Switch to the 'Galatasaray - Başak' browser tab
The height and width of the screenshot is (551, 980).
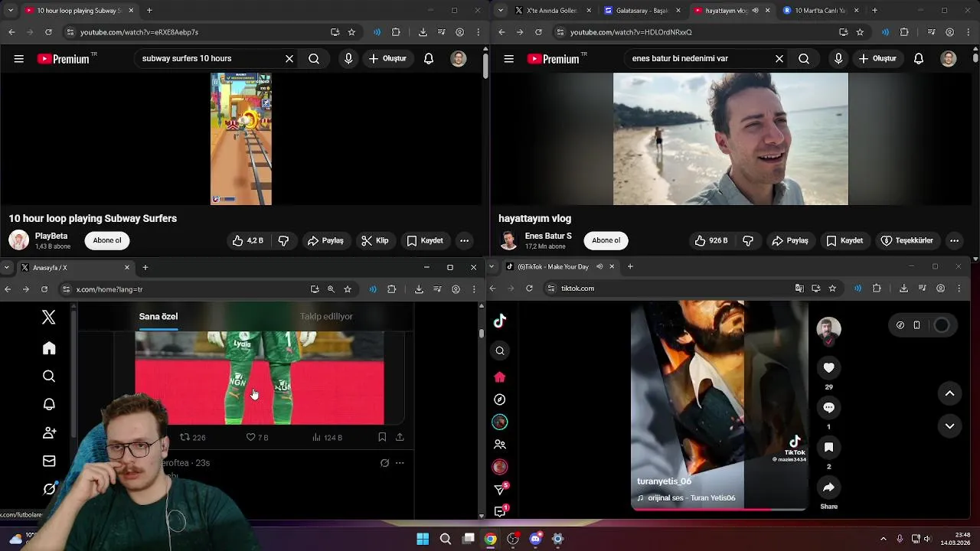[640, 11]
